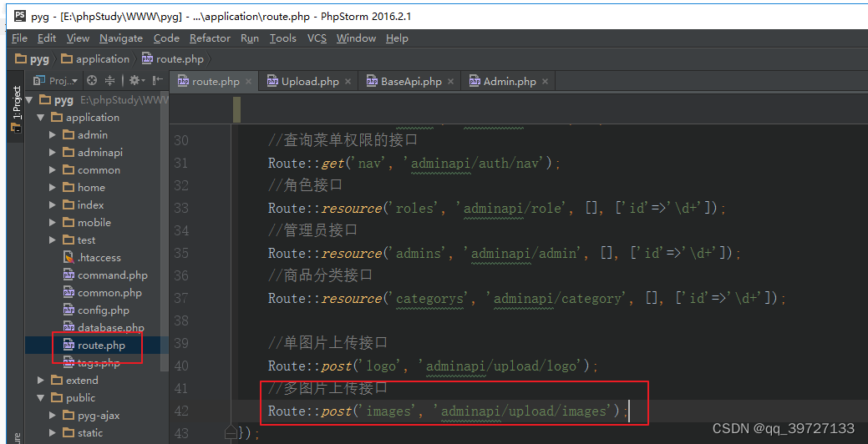Expand the test folder arrow
This screenshot has width=868, height=444.
point(53,240)
